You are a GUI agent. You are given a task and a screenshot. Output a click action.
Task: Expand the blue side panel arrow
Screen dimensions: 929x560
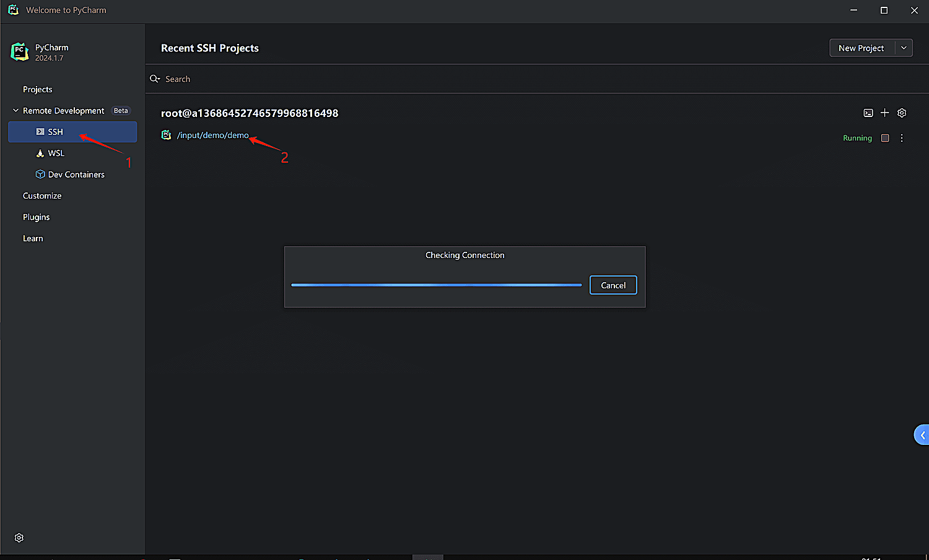[x=922, y=435]
